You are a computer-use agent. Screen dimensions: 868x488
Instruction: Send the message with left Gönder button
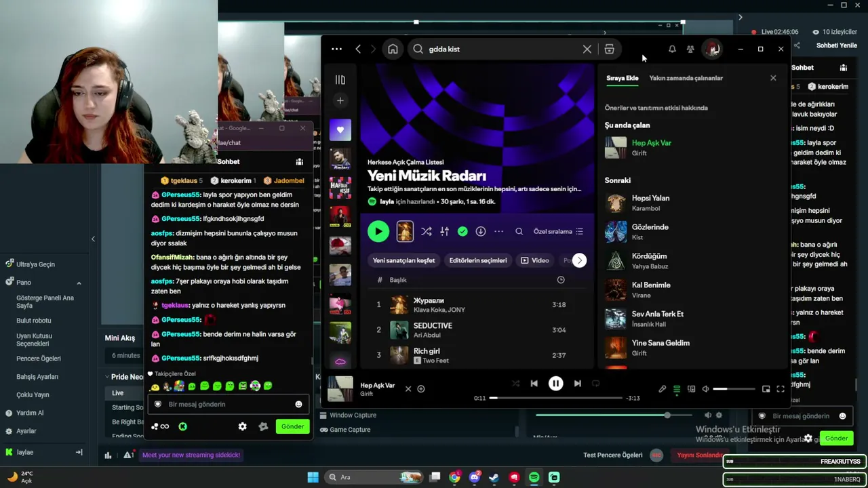coord(293,426)
